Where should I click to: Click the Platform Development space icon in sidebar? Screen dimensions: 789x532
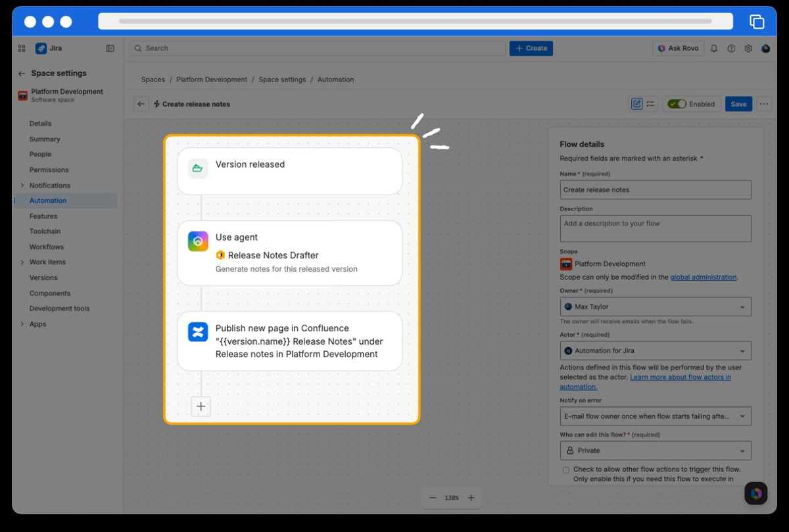point(22,95)
